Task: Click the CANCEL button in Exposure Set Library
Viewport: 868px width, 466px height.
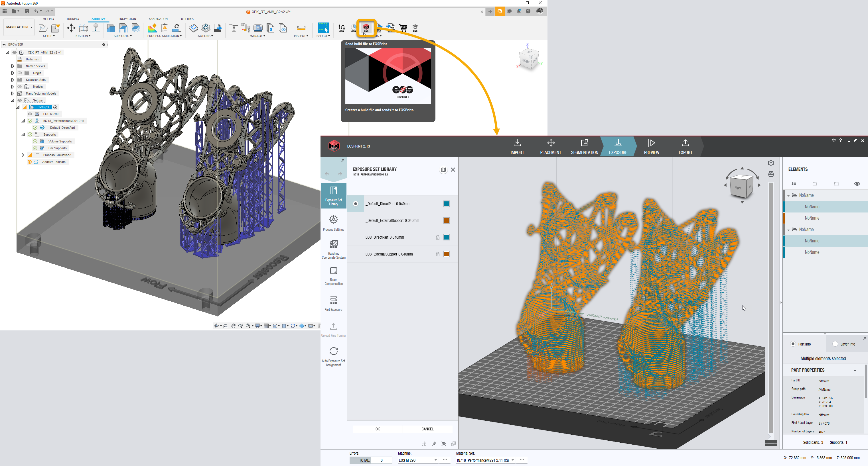Action: pyautogui.click(x=427, y=429)
